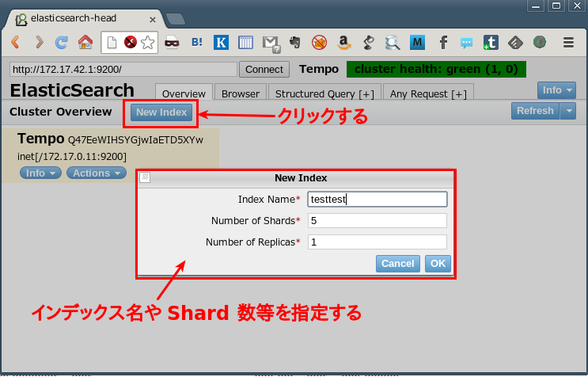Screen dimensions: 588x377
Task: Open the blue K extension icon
Action: (221, 43)
